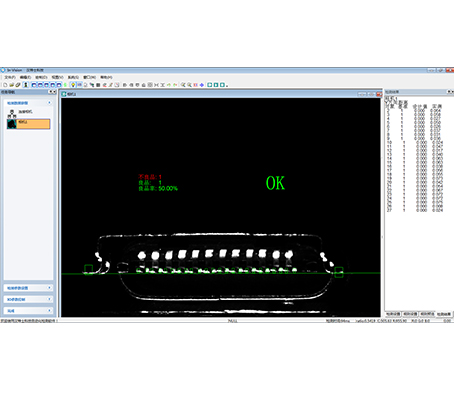454x416 pixels.
Task: Click the person figure icon in toolbar
Action: coord(26,85)
